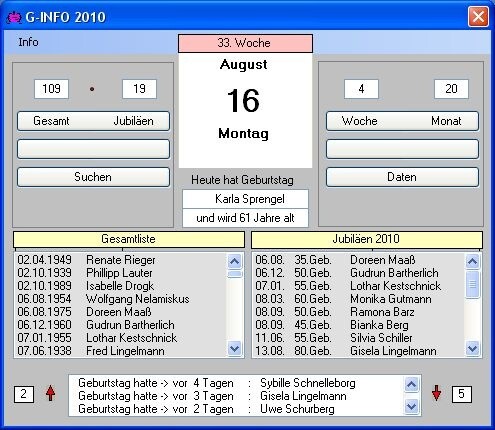Select 06.08.1975 Doreen Maaß in Gesamtliste
Screen dimensions: 495x430
121,312
